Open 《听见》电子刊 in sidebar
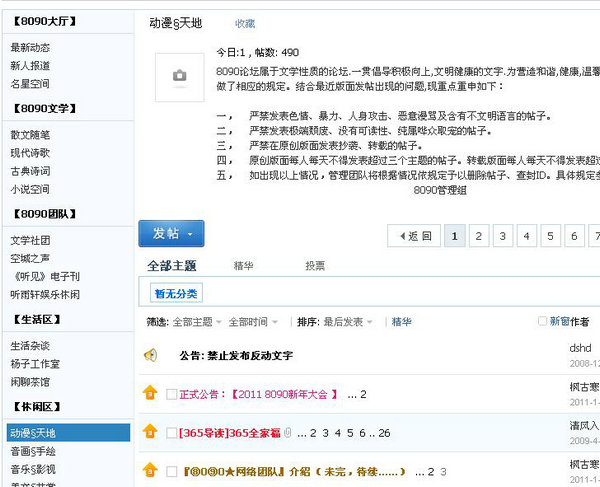Image resolution: width=600 pixels, height=487 pixels. [x=47, y=276]
